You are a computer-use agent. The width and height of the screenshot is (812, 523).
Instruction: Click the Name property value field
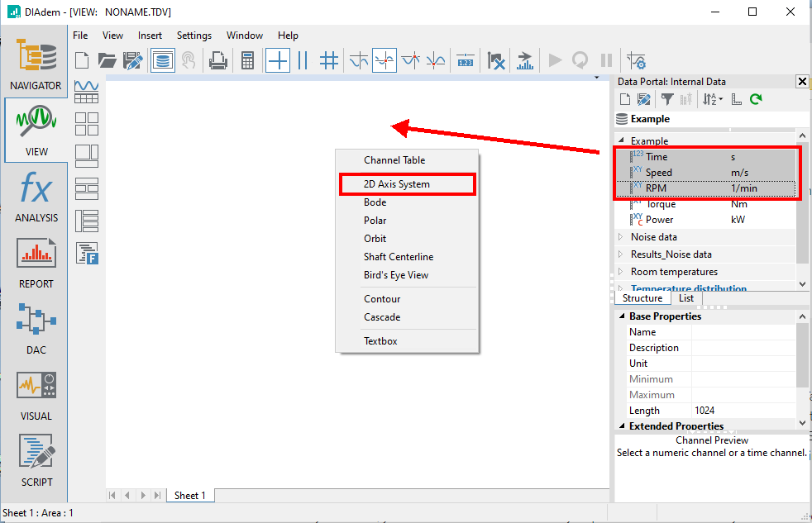click(743, 332)
